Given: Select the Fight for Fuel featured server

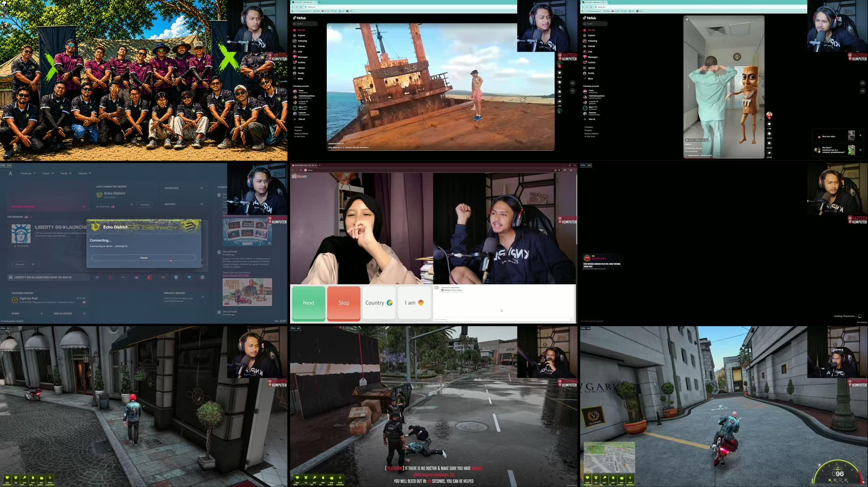Looking at the screenshot, I should click(x=48, y=300).
